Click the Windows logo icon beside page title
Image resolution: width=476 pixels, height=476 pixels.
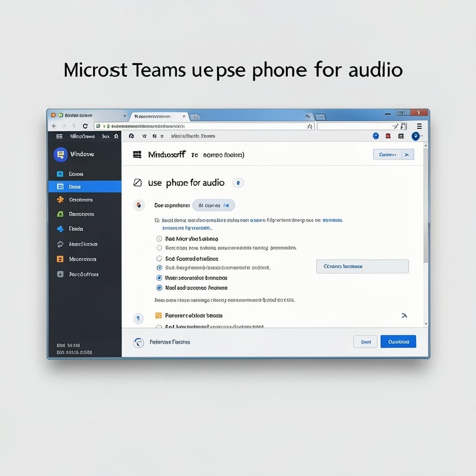[x=137, y=154]
